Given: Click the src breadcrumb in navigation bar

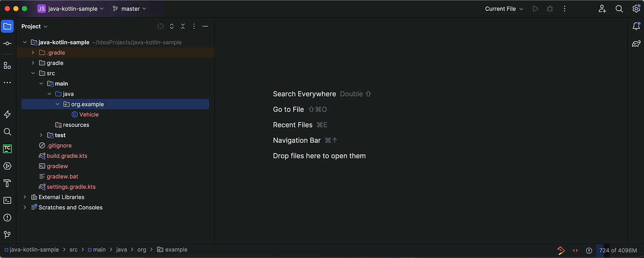Looking at the screenshot, I should coord(73,250).
